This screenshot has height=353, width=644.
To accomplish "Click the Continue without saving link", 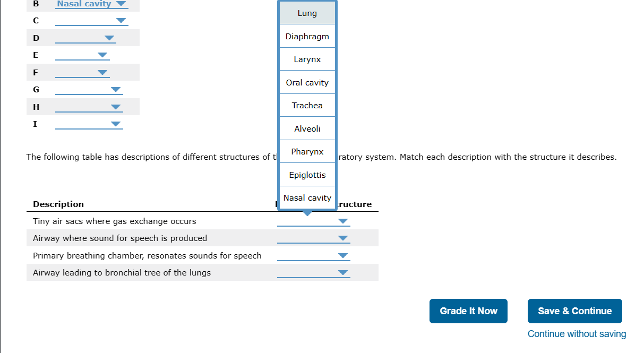I will pyautogui.click(x=576, y=333).
